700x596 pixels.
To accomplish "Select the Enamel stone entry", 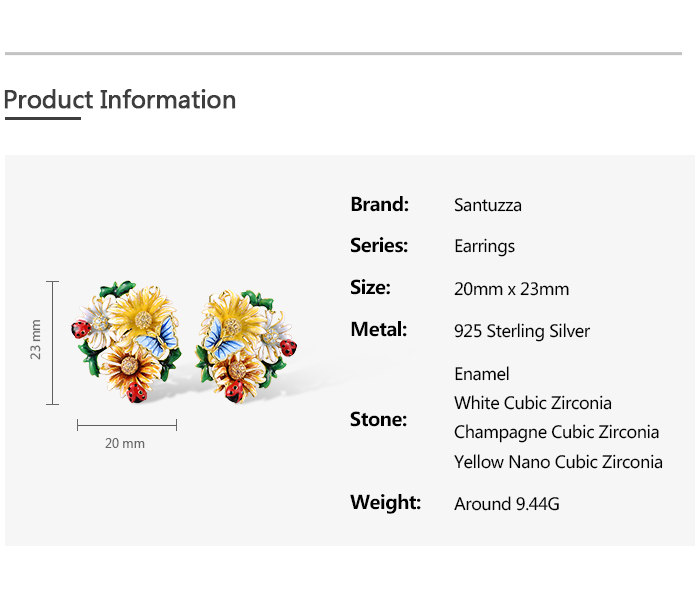I will tap(482, 374).
